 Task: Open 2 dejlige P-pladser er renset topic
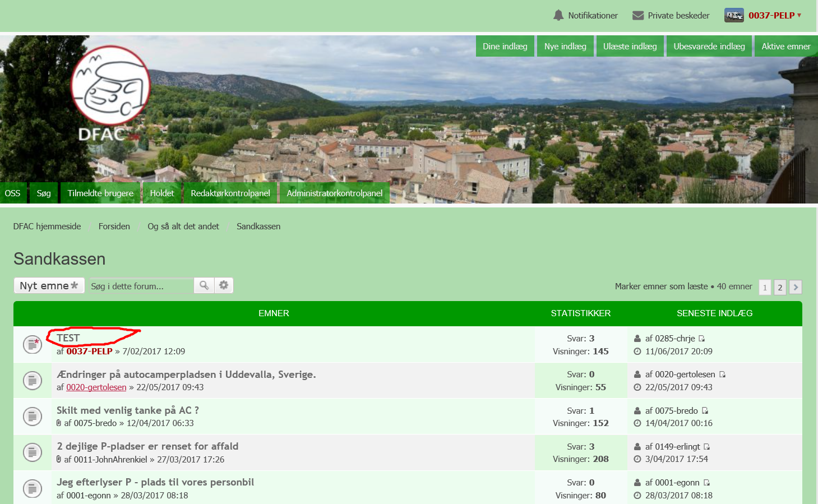click(147, 446)
